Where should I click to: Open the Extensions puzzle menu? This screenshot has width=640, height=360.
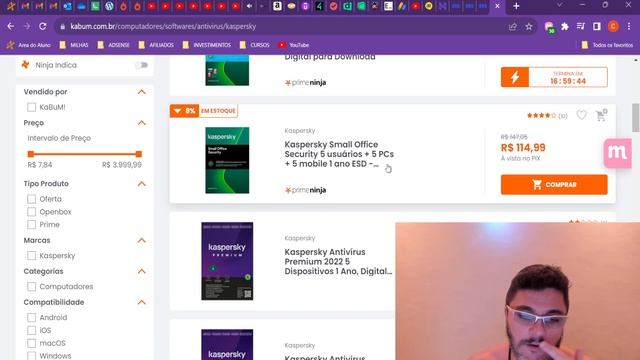(x=565, y=27)
